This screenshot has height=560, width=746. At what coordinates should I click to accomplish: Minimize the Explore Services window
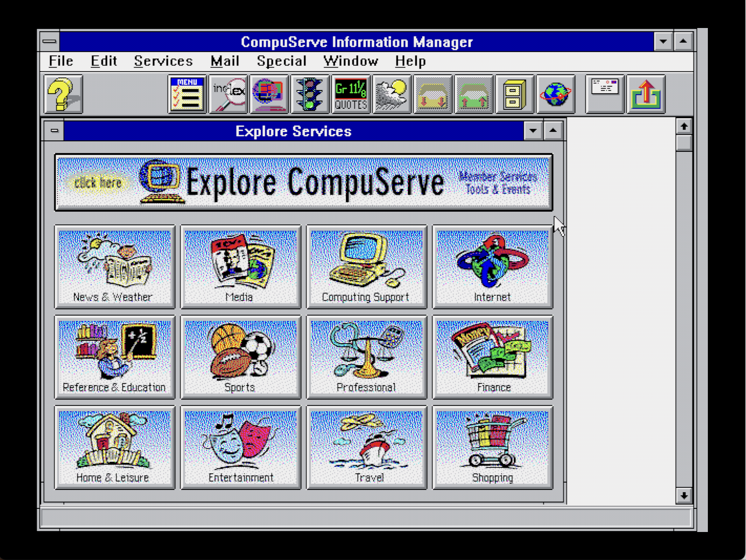tap(533, 131)
